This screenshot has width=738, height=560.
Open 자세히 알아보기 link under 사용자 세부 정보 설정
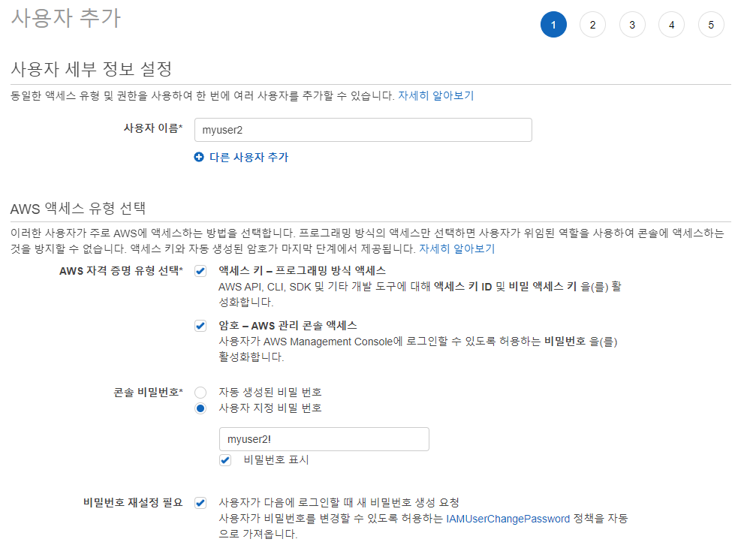pos(436,95)
